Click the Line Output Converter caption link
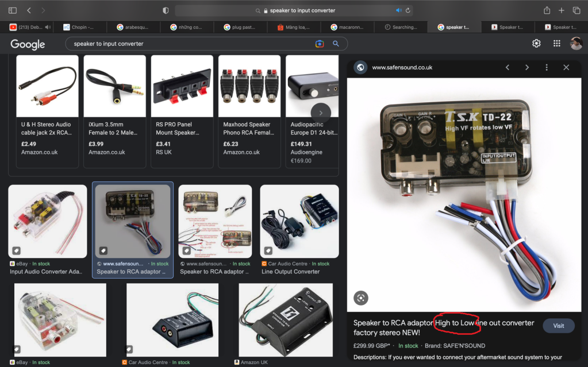 point(291,272)
